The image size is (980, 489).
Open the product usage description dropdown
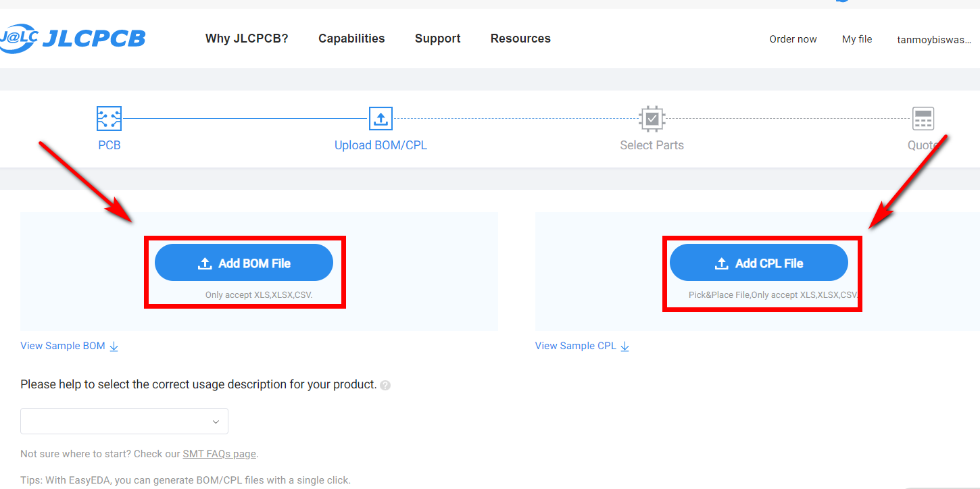tap(124, 421)
